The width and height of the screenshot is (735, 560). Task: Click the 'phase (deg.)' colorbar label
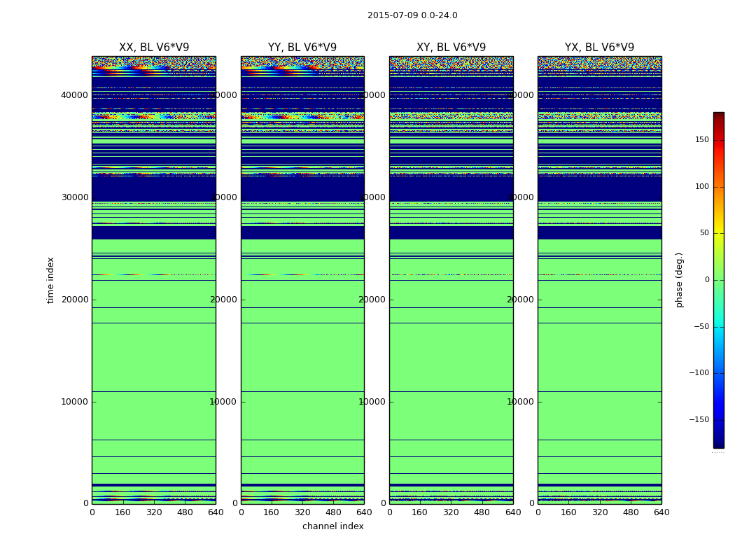coord(679,280)
